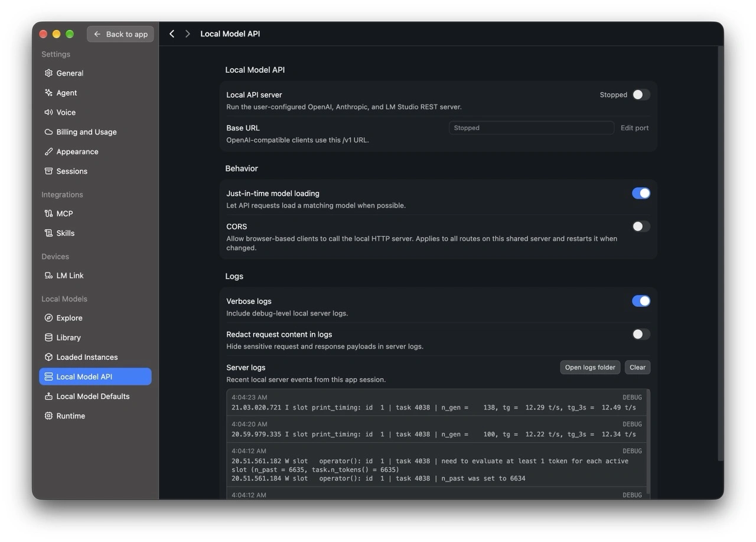Click the Library database icon
This screenshot has height=542, width=756.
[48, 337]
